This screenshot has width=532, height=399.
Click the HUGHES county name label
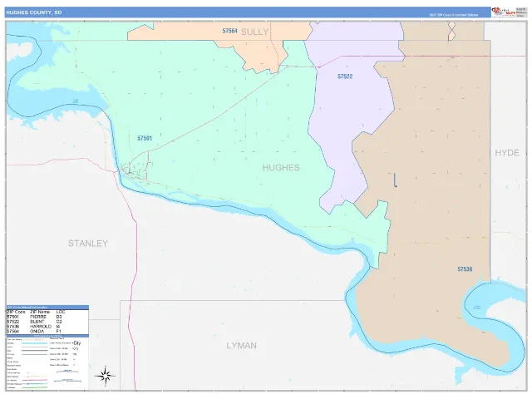click(281, 168)
